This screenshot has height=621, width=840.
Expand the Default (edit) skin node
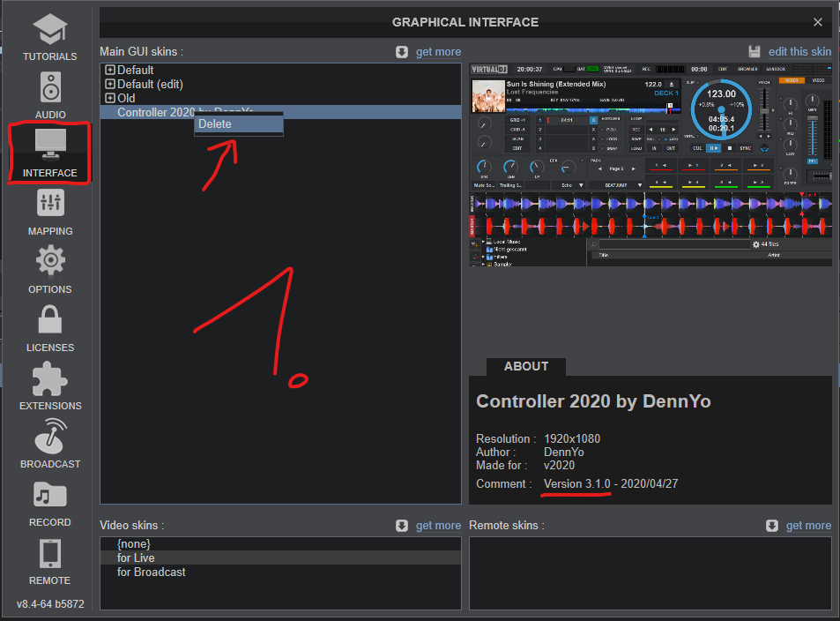tap(110, 84)
